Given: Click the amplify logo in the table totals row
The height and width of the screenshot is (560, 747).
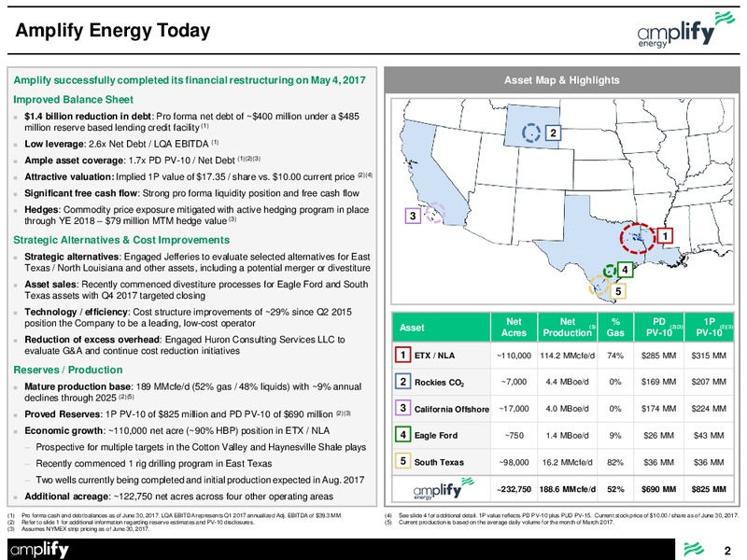Looking at the screenshot, I should (444, 488).
